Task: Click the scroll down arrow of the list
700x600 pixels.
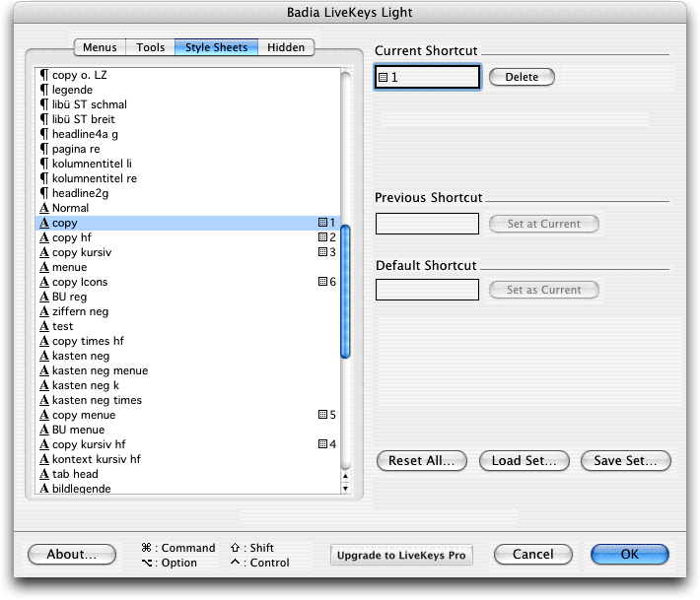Action: point(345,488)
